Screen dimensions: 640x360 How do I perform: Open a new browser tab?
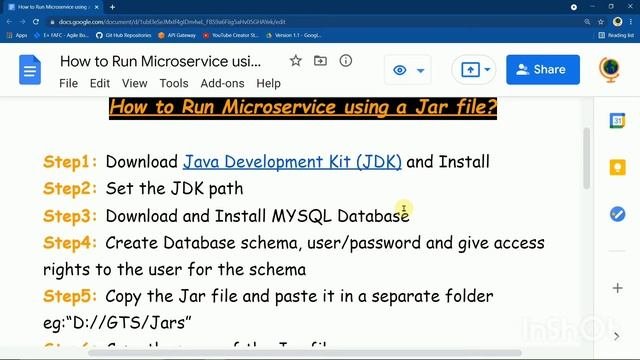(x=112, y=7)
